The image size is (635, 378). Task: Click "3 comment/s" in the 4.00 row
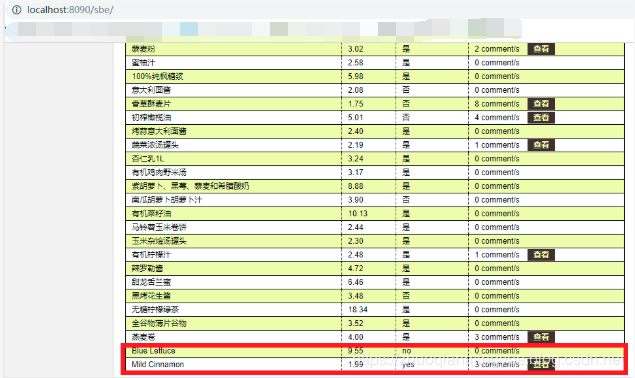click(497, 337)
